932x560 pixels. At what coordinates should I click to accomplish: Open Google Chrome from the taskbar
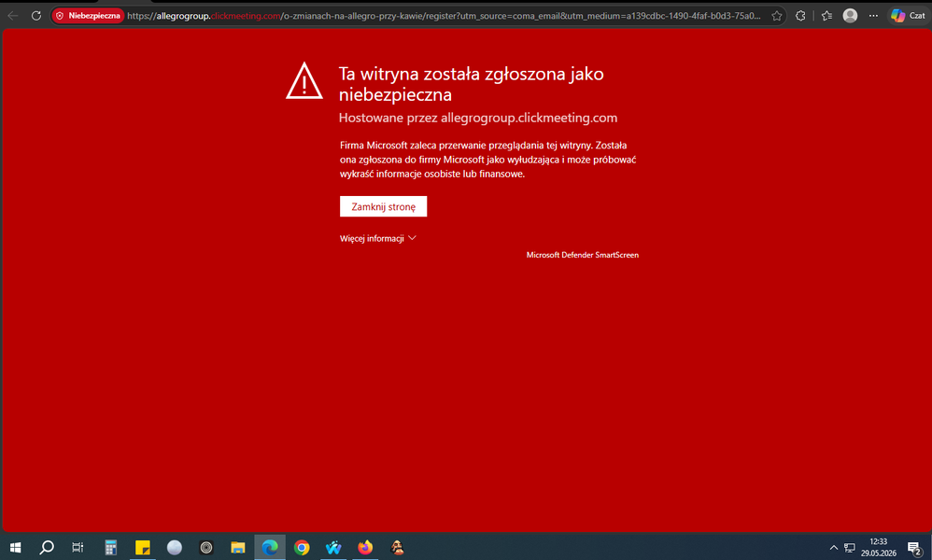click(x=302, y=548)
